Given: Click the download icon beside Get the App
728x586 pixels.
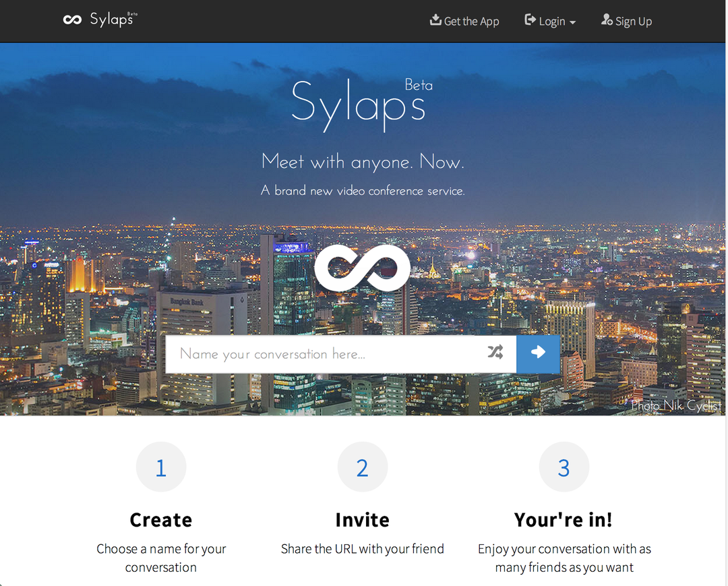Looking at the screenshot, I should click(435, 20).
